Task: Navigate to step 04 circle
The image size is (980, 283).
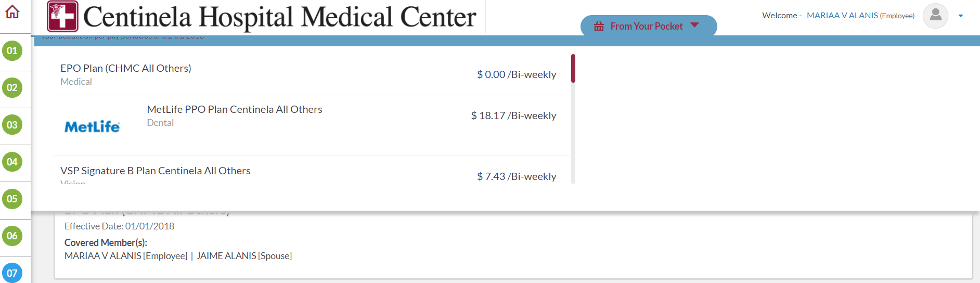Action: pos(12,162)
